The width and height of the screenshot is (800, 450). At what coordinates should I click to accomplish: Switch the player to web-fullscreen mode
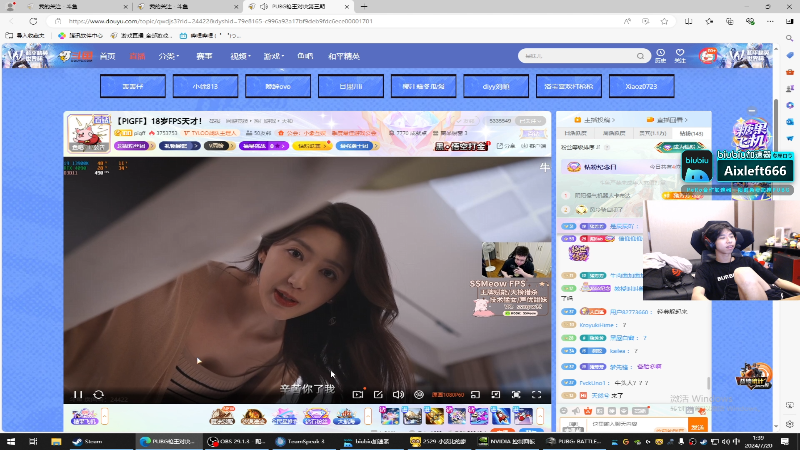pos(516,394)
